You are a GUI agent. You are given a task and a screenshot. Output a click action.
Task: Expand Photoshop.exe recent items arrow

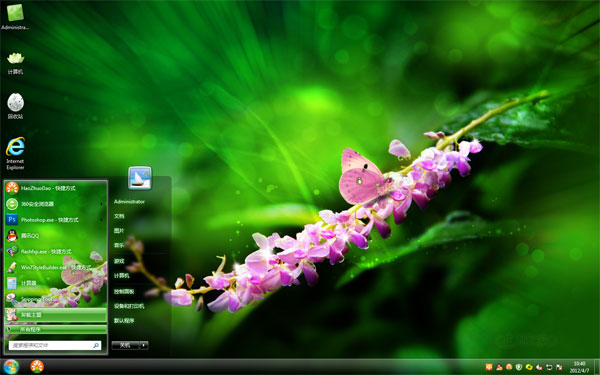(101, 220)
